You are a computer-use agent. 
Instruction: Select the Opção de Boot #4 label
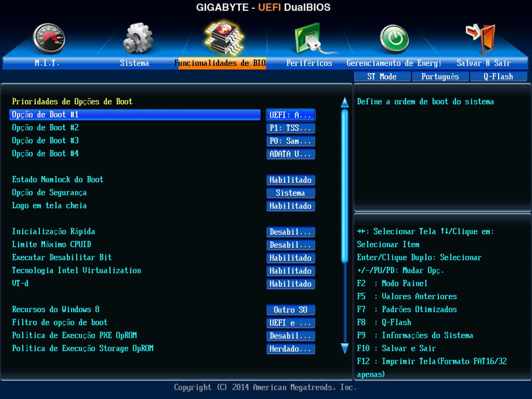[x=45, y=154]
